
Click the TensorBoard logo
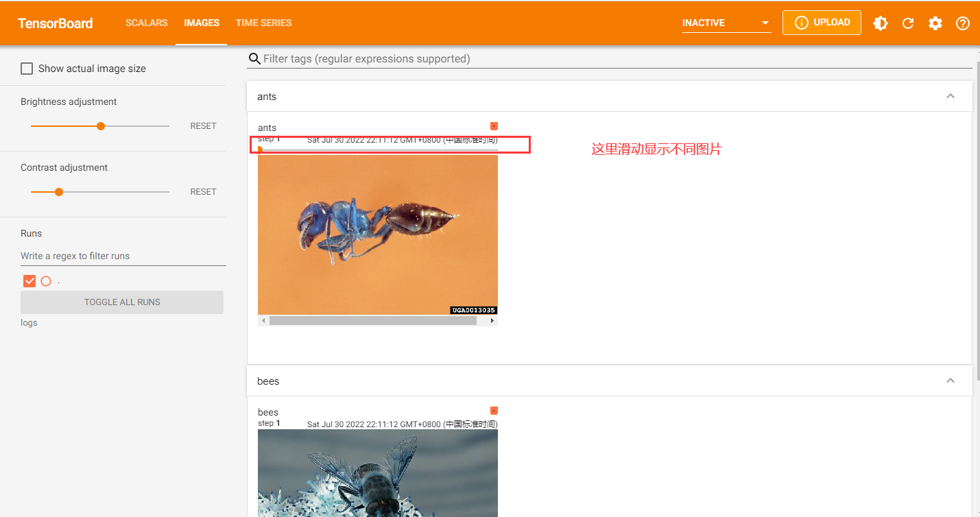[x=56, y=23]
